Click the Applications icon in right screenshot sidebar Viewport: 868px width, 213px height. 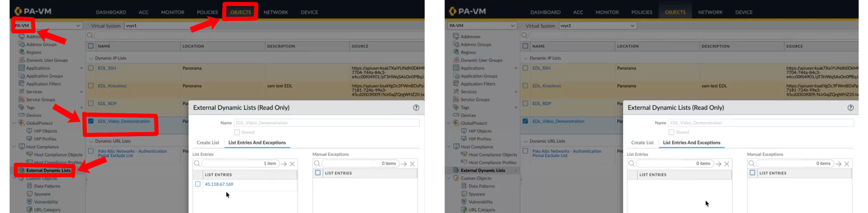pyautogui.click(x=456, y=68)
